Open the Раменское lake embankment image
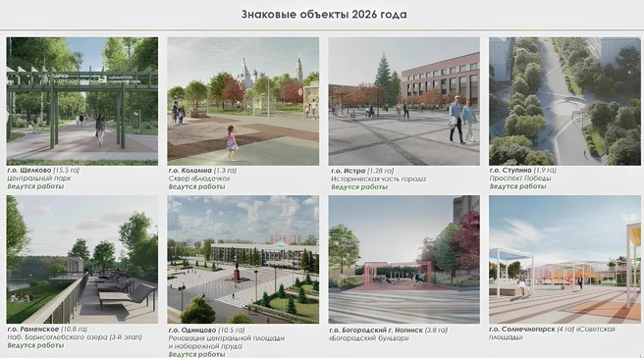The width and height of the screenshot is (644, 358). coord(82,260)
